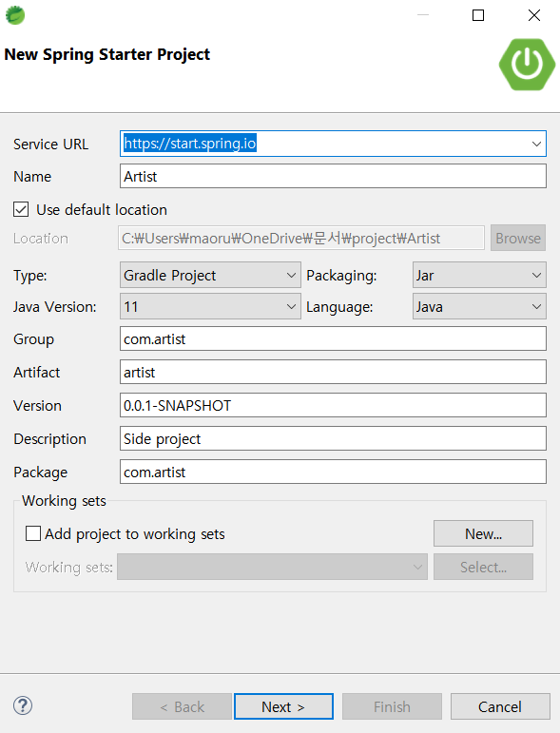This screenshot has height=733, width=560.
Task: Click the Artifact field containing artist
Action: tap(333, 372)
